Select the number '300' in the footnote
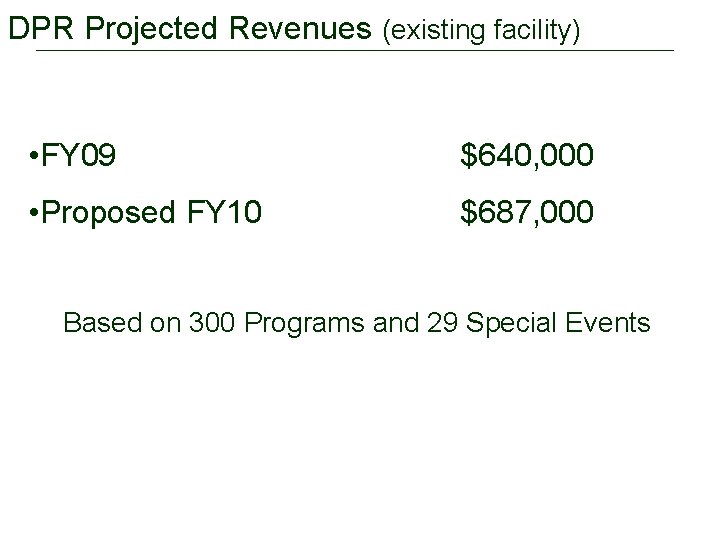The height and width of the screenshot is (540, 720). [x=212, y=322]
